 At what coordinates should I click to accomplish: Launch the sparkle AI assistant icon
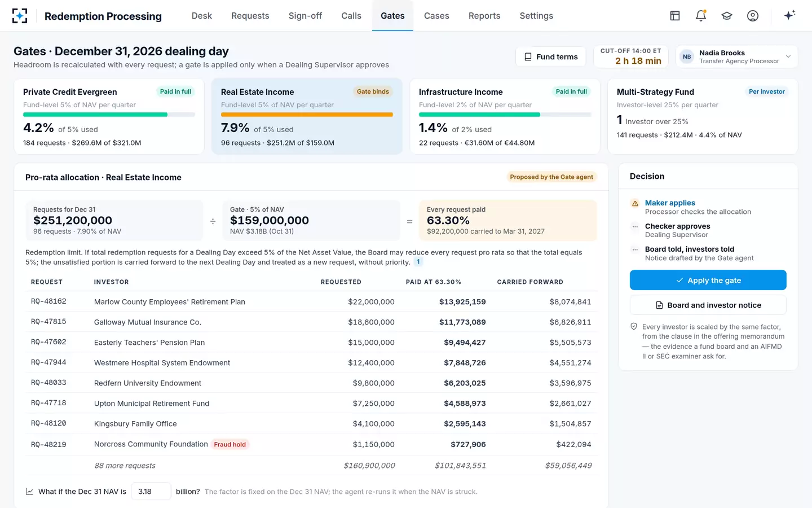(789, 15)
